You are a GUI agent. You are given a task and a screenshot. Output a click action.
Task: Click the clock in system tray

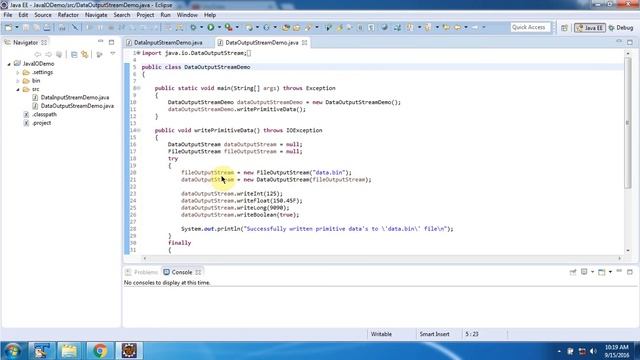[616, 351]
